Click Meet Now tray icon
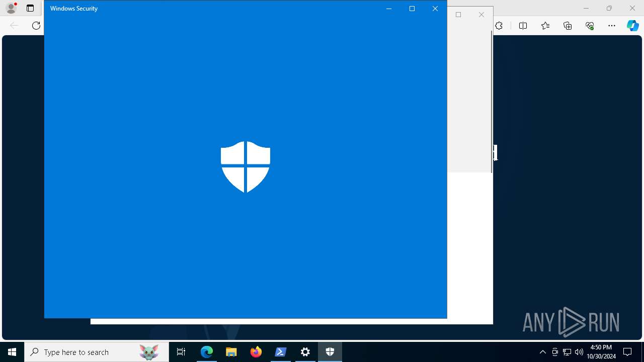The image size is (644, 362). (555, 352)
